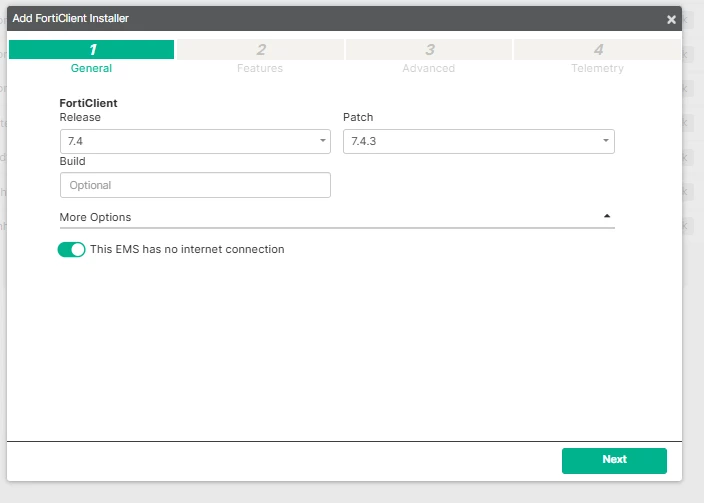Click the Build label

[72, 161]
